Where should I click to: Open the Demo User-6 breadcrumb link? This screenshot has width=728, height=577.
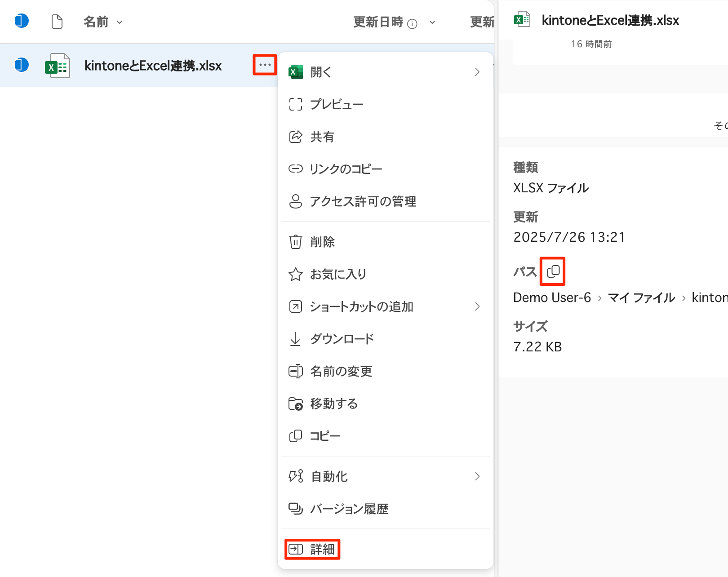pos(552,297)
